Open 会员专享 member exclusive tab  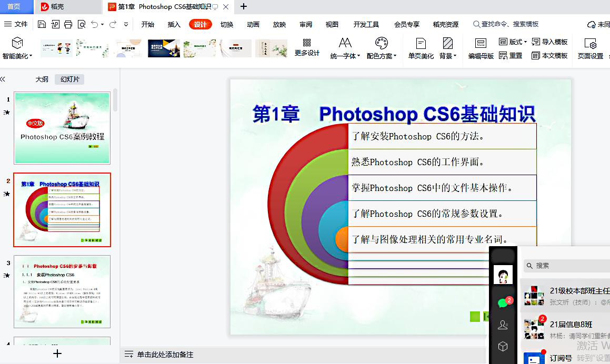click(x=407, y=25)
